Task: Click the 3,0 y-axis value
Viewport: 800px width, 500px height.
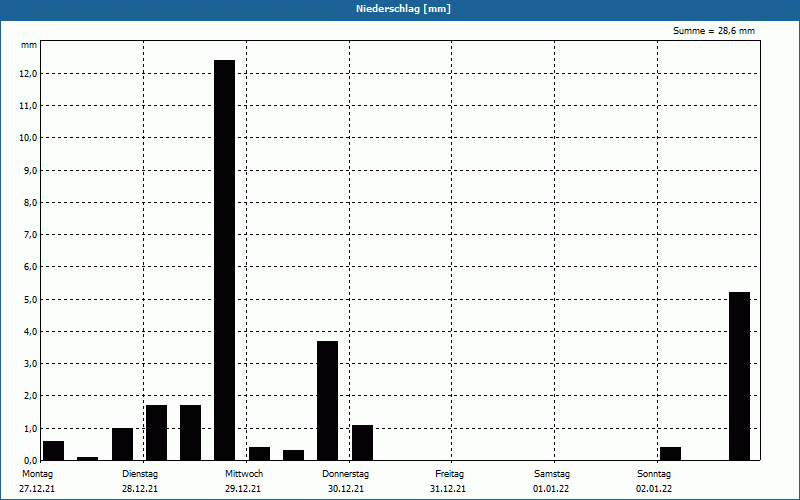Action: coord(31,364)
